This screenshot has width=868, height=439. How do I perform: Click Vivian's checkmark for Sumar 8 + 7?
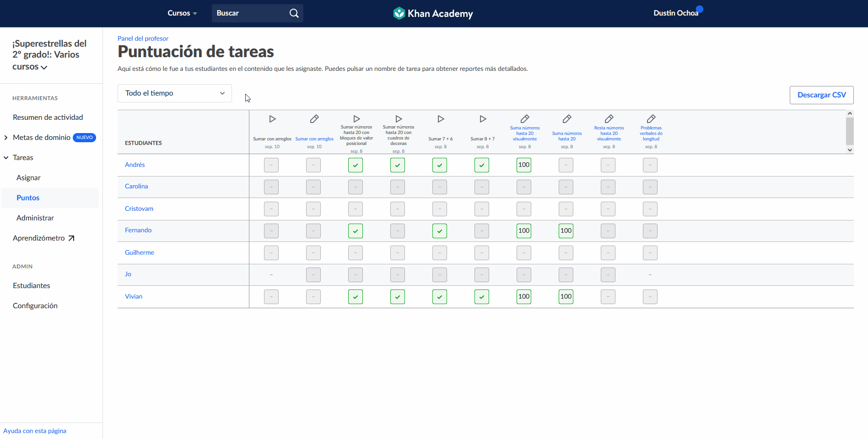pos(482,297)
